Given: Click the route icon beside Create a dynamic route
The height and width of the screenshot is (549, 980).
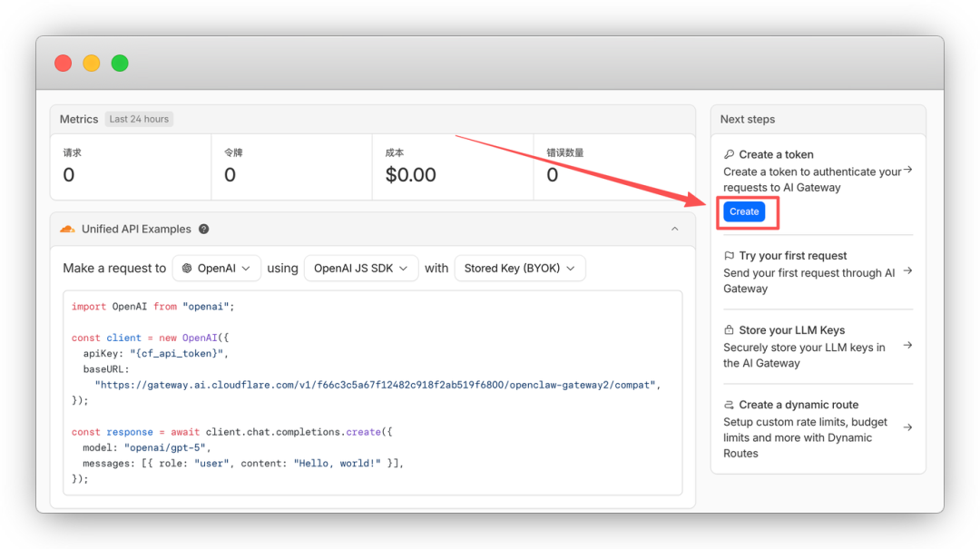Looking at the screenshot, I should coord(729,405).
